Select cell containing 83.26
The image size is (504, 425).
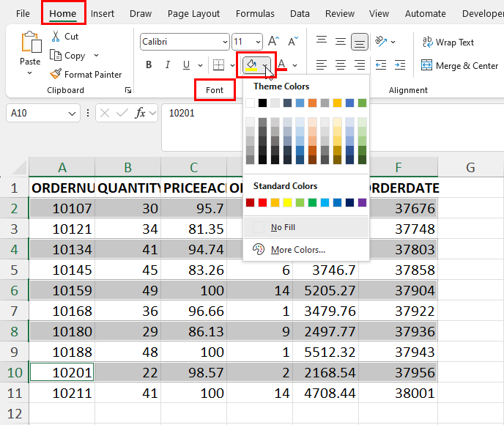193,270
